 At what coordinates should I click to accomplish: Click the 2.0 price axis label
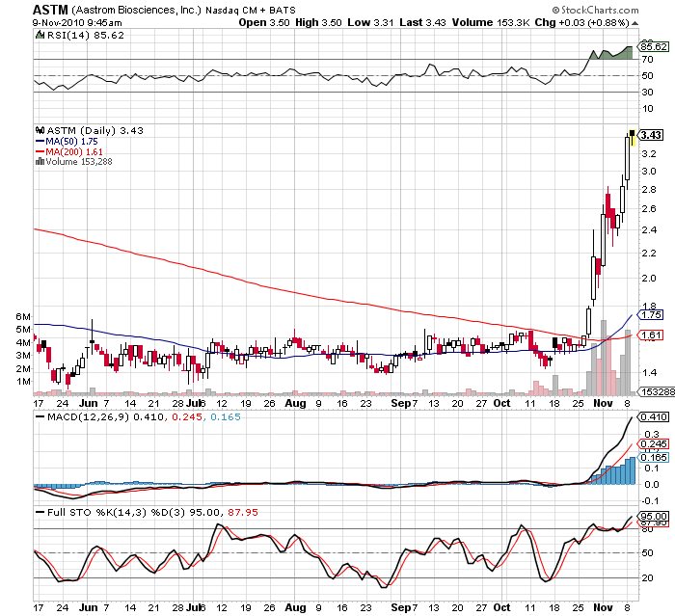(648, 278)
